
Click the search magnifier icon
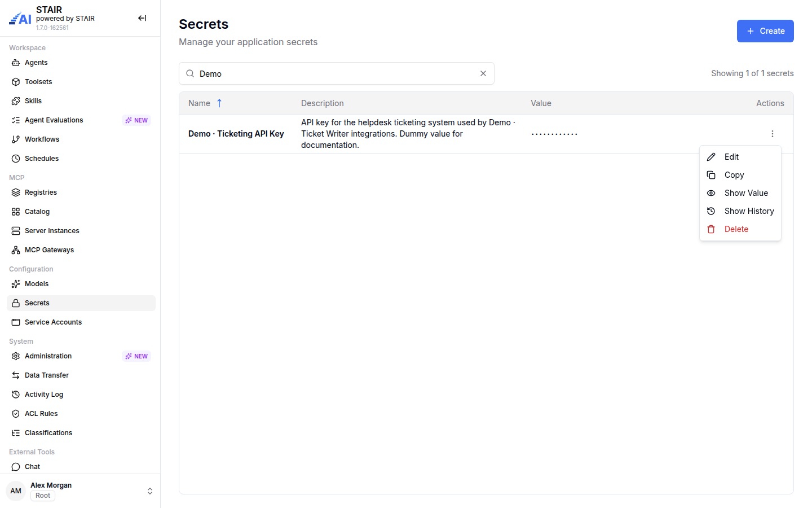[190, 73]
